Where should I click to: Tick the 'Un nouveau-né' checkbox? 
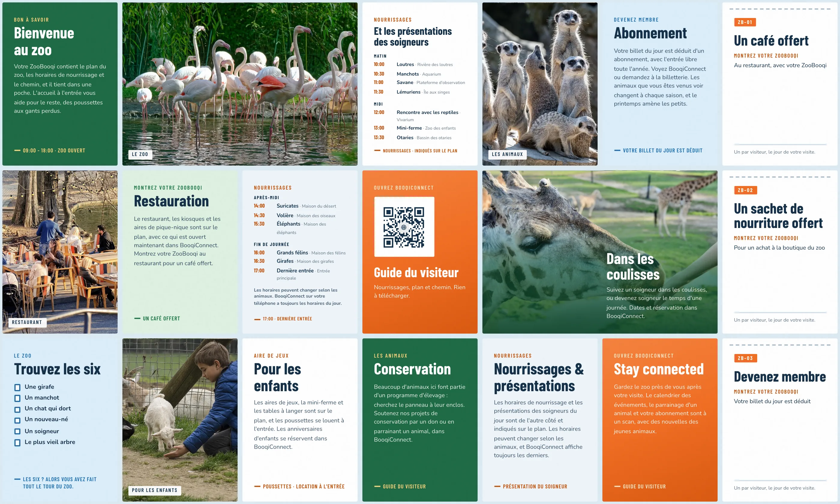pos(17,420)
